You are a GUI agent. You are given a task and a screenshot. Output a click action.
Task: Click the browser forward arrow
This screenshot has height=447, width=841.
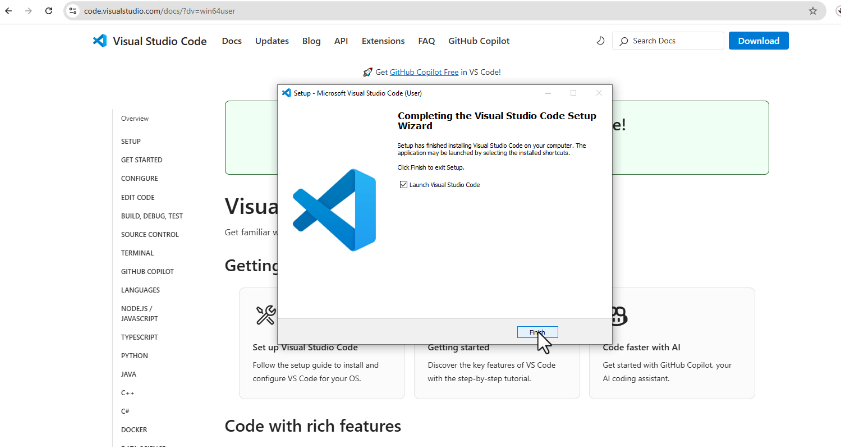pyautogui.click(x=28, y=11)
